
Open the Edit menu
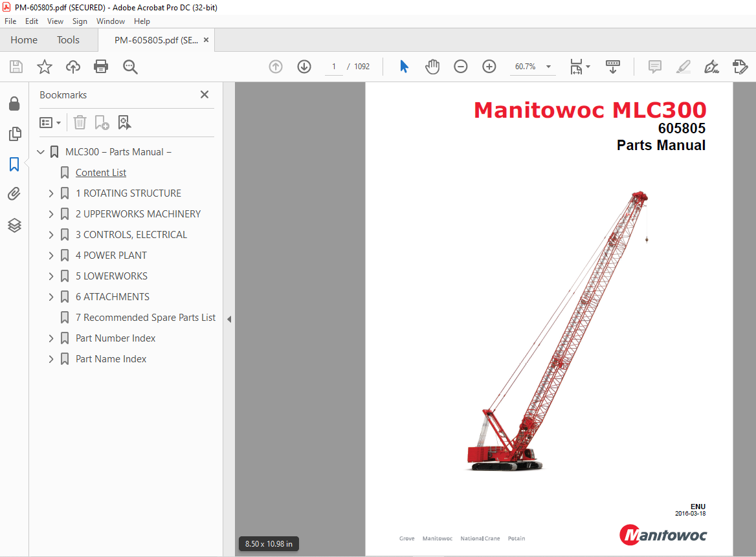(32, 21)
